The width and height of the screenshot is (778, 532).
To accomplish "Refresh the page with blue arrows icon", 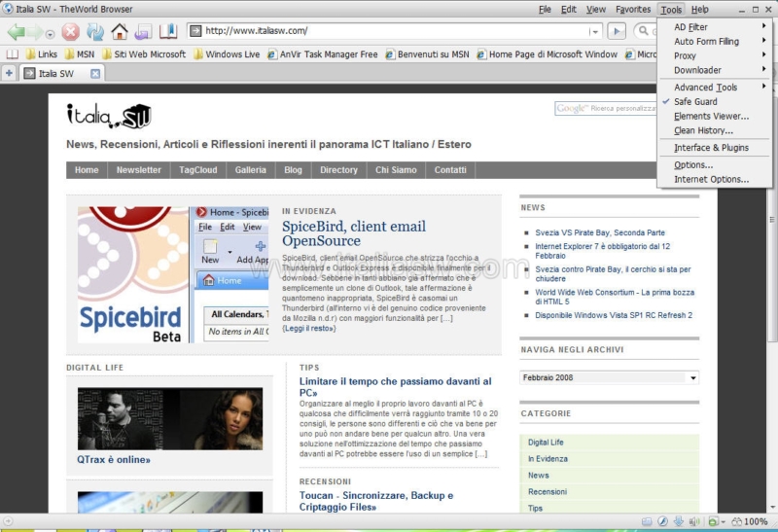I will [x=95, y=32].
